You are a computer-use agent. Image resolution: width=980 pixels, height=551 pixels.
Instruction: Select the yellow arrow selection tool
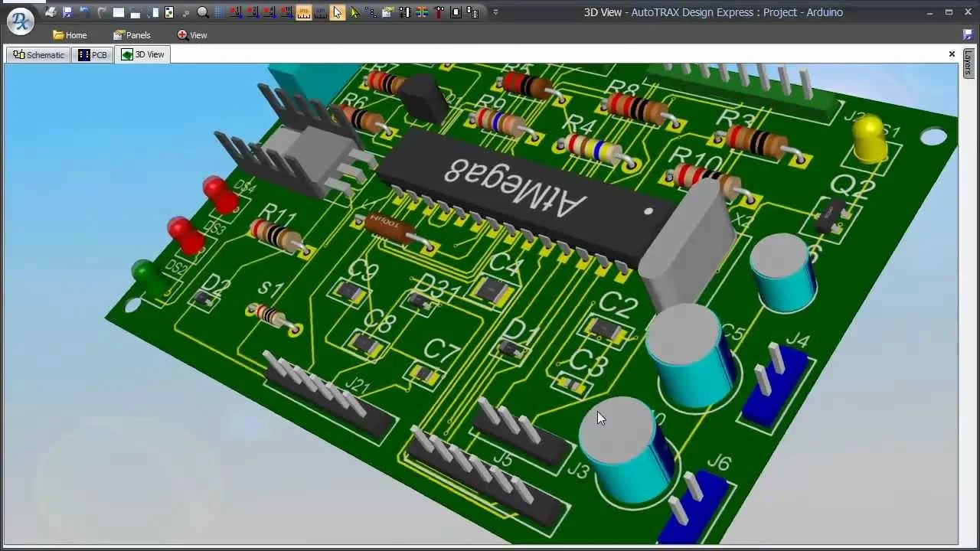coord(354,12)
